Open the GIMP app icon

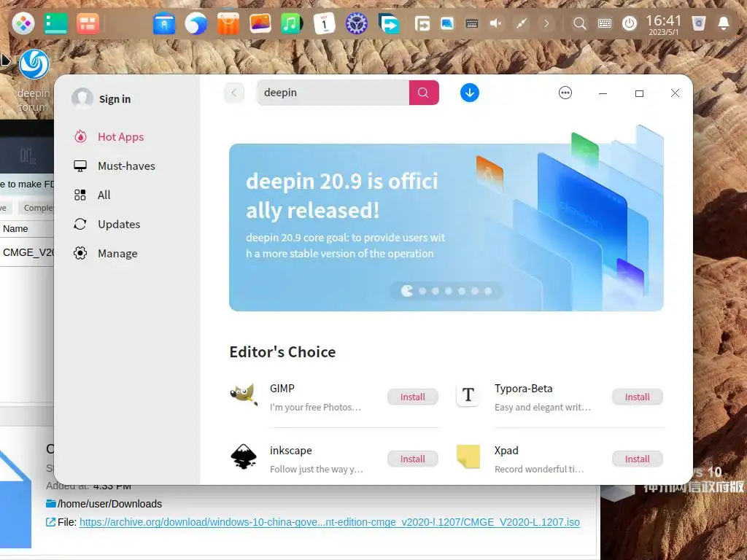tap(244, 396)
